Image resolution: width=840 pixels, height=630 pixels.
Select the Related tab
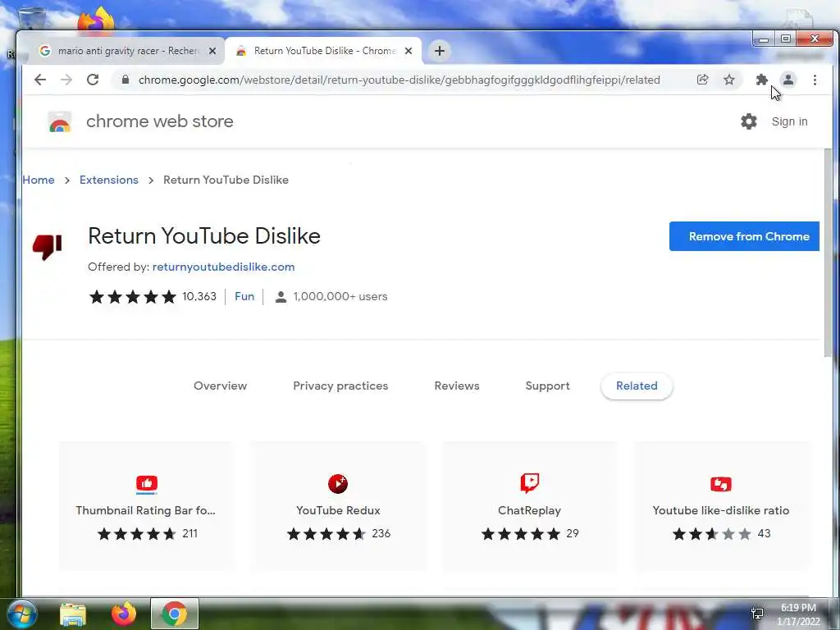pos(637,386)
